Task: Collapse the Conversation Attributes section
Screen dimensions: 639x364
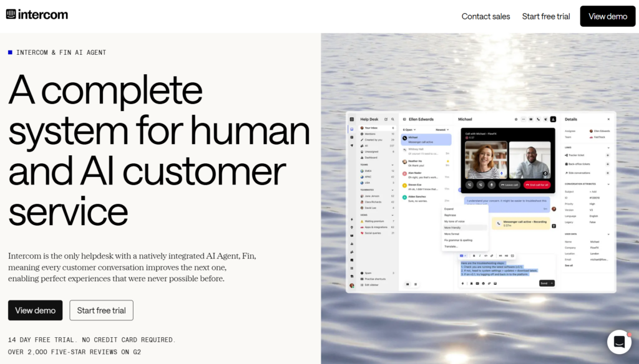Action: tap(608, 184)
